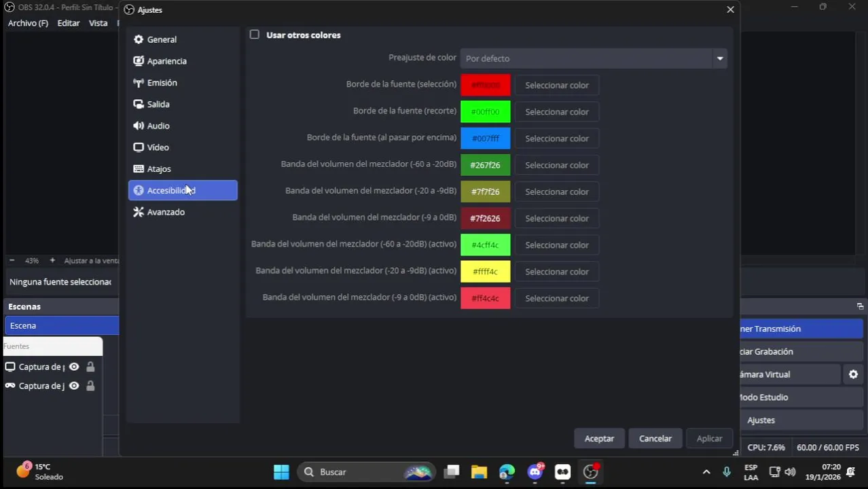Image resolution: width=868 pixels, height=489 pixels.
Task: Lock the first Captura source
Action: (x=90, y=367)
